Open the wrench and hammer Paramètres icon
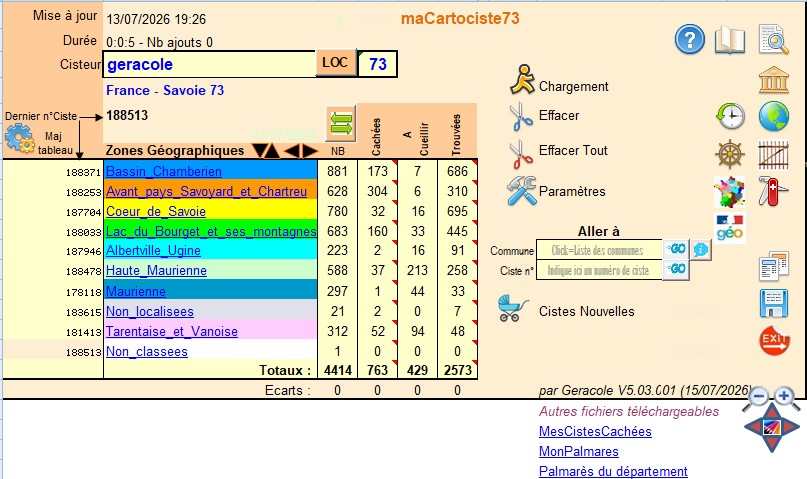This screenshot has height=479, width=807. coord(521,190)
